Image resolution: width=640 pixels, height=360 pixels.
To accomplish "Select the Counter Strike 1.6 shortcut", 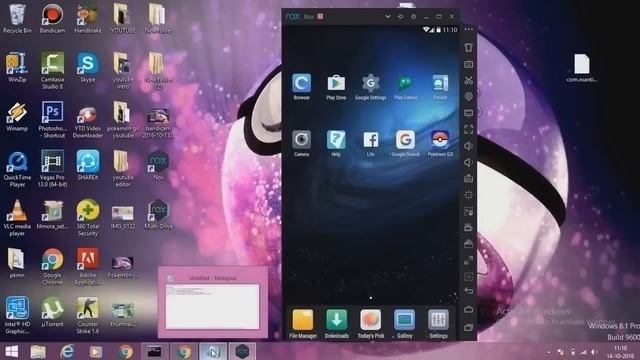I will pos(88,316).
